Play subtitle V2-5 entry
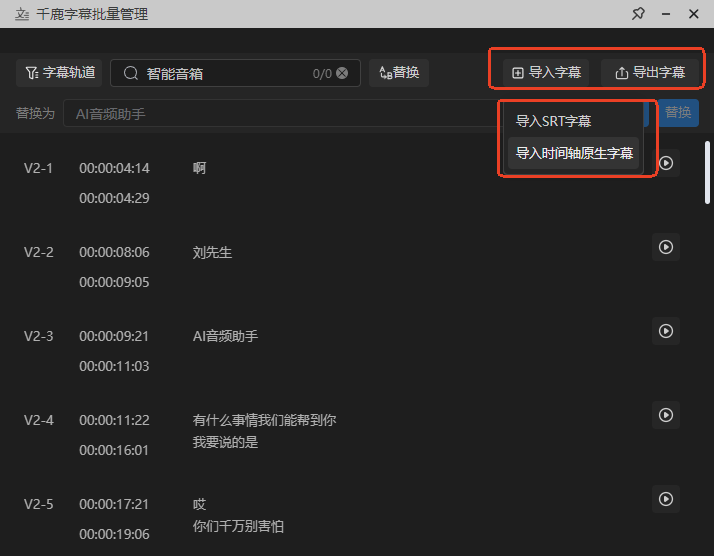 coord(666,499)
